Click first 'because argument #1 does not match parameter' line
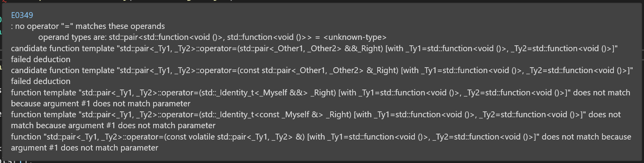The height and width of the screenshot is (163, 644). [x=101, y=104]
